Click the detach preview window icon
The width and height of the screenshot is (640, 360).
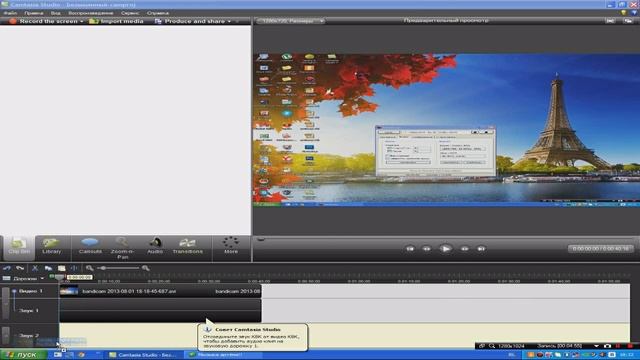tap(628, 21)
